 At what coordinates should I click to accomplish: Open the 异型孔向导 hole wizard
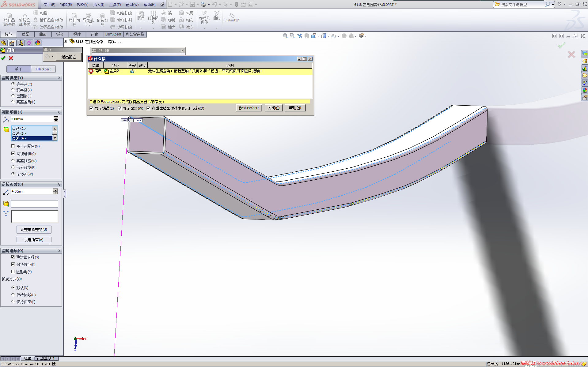pos(88,20)
